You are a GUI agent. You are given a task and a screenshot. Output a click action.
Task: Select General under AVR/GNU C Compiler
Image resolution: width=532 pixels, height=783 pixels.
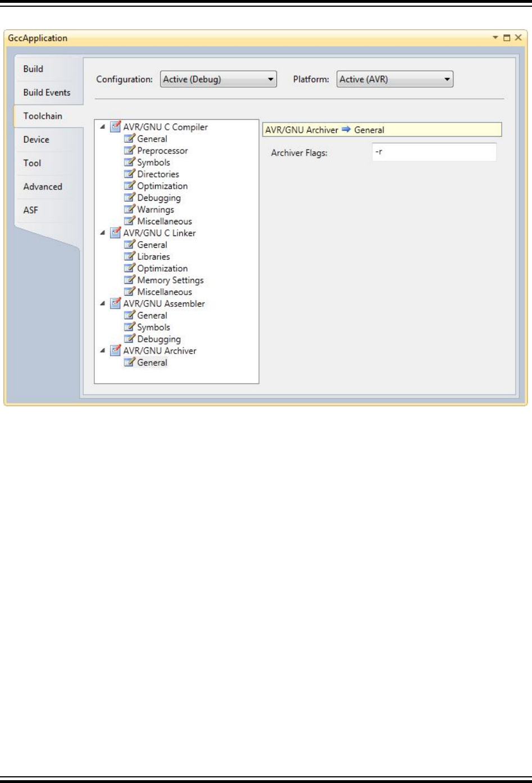[152, 139]
